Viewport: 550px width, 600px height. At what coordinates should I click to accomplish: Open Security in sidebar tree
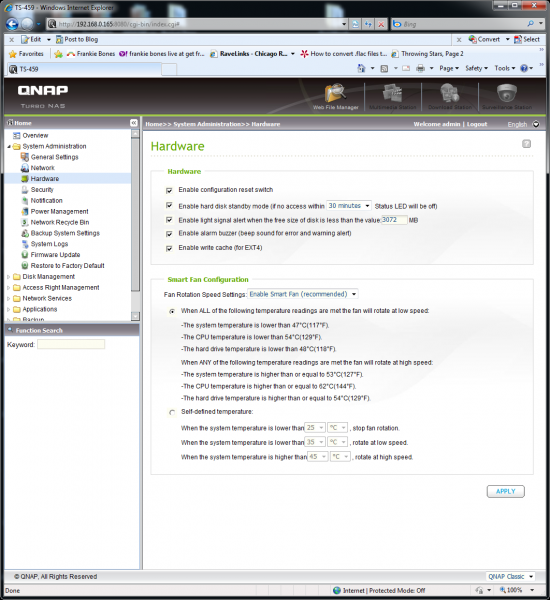(x=42, y=189)
